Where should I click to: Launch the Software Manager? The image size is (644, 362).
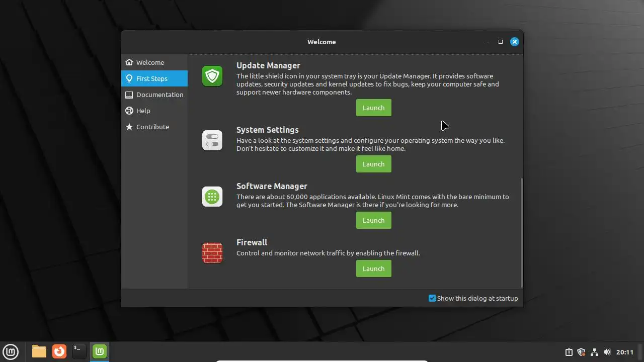point(374,220)
